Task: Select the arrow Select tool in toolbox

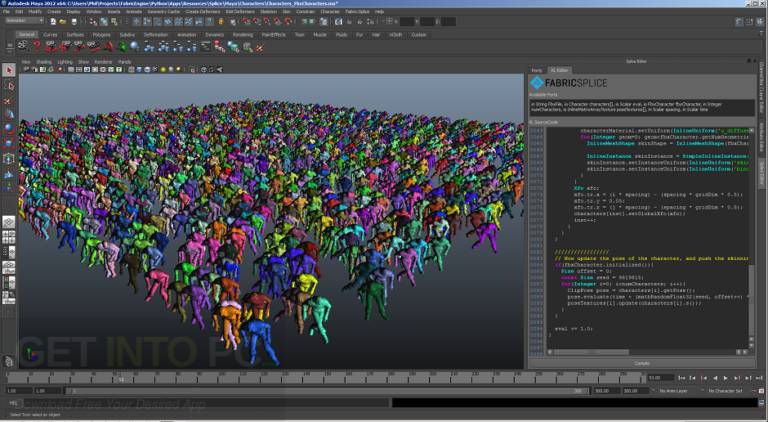Action: [x=9, y=70]
